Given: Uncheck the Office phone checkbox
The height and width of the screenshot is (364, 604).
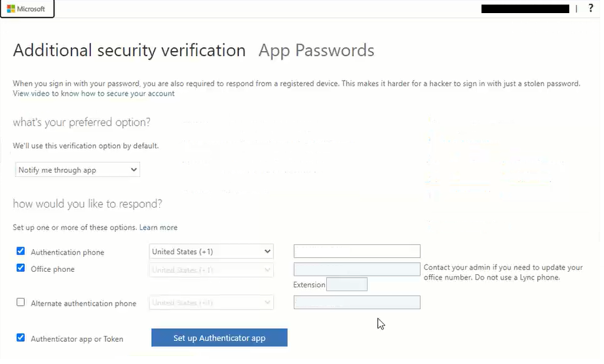Looking at the screenshot, I should coord(21,268).
